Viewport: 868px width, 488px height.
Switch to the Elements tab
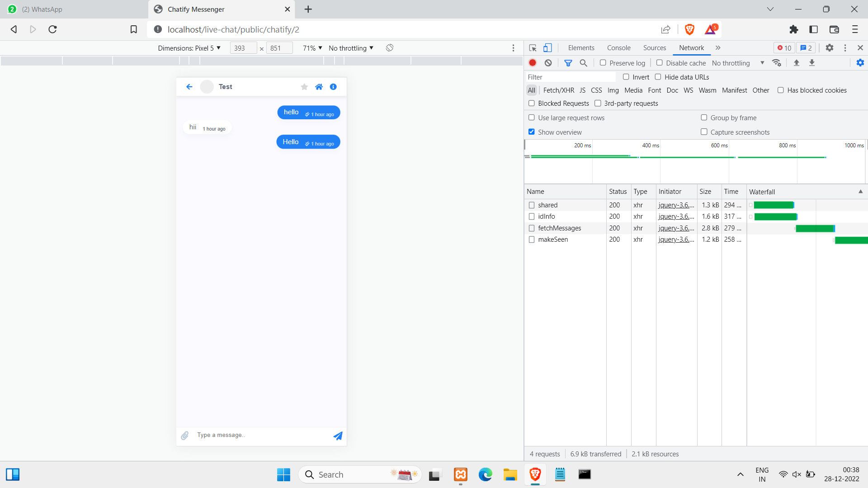(x=581, y=48)
